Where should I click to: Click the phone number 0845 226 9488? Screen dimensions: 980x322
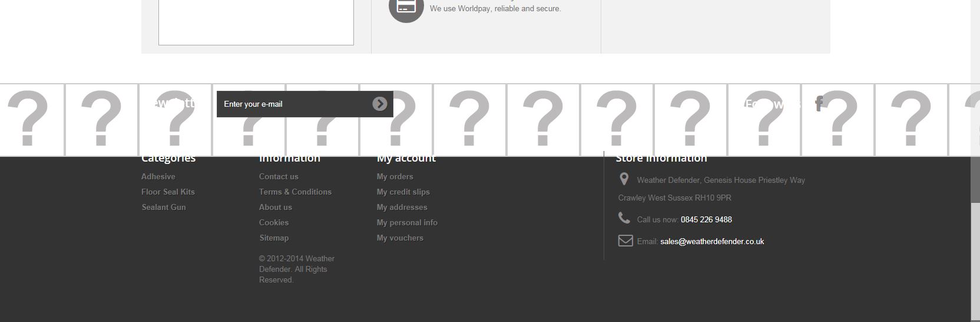[x=706, y=219]
